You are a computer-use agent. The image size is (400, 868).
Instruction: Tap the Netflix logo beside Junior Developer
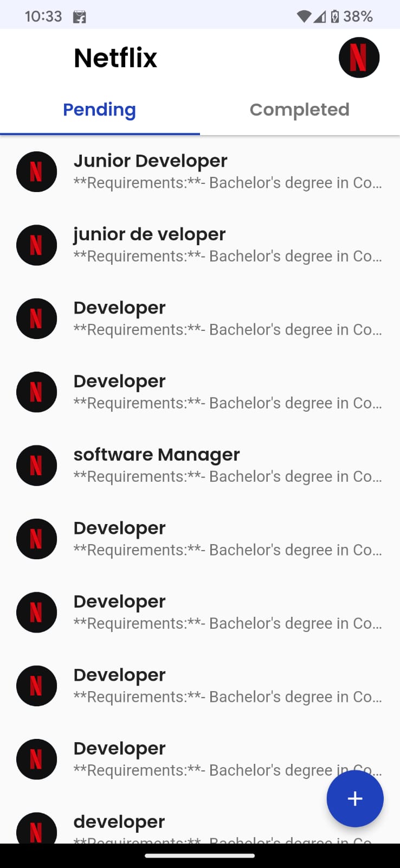36,171
